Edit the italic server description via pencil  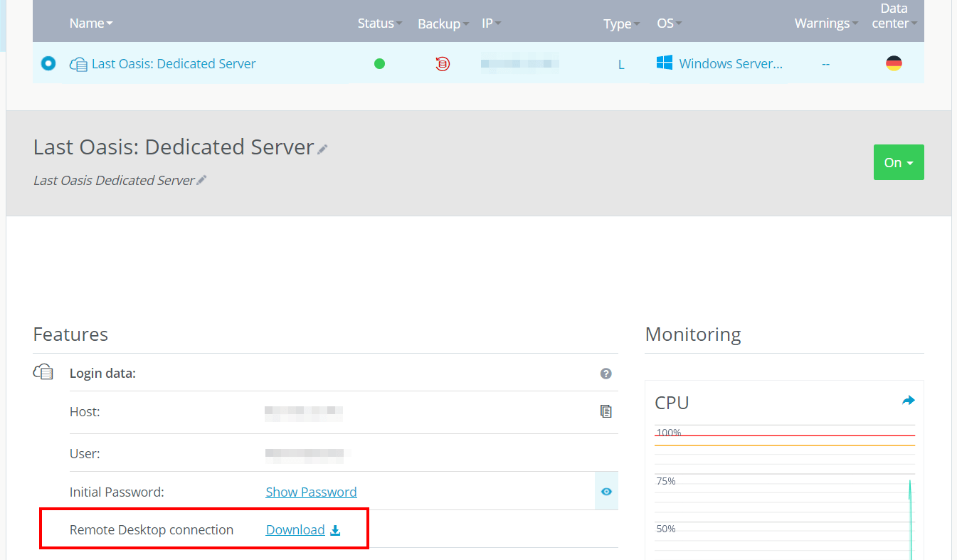[201, 181]
